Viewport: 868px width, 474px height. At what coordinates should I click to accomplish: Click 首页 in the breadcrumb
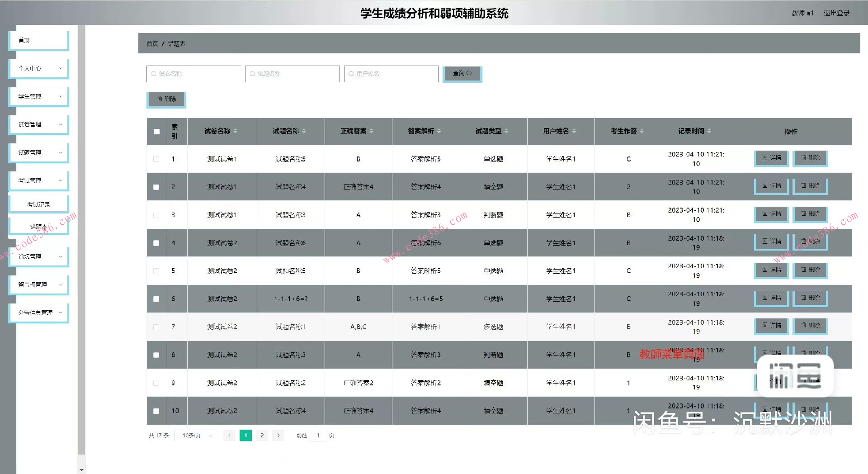pos(152,44)
